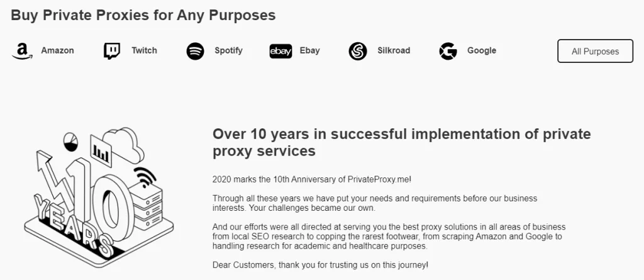Click the Spotify logo icon
The width and height of the screenshot is (644, 280).
[196, 51]
